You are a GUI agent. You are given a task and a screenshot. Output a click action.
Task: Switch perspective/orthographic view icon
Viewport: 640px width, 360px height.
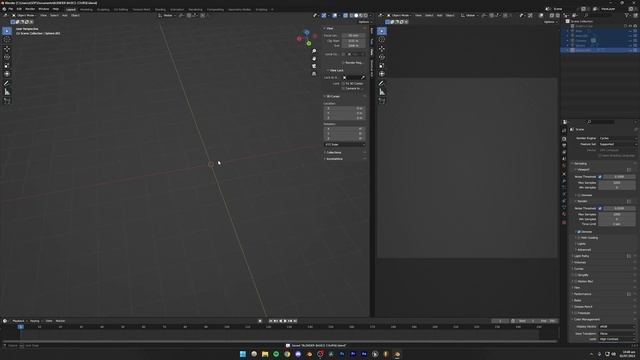[x=314, y=74]
